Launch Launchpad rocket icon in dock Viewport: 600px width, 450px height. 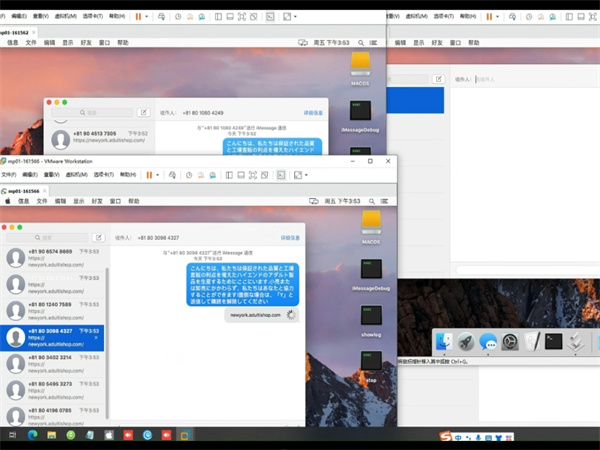(466, 341)
